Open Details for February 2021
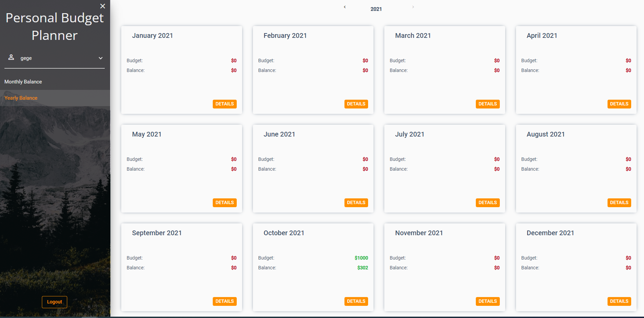 point(356,104)
